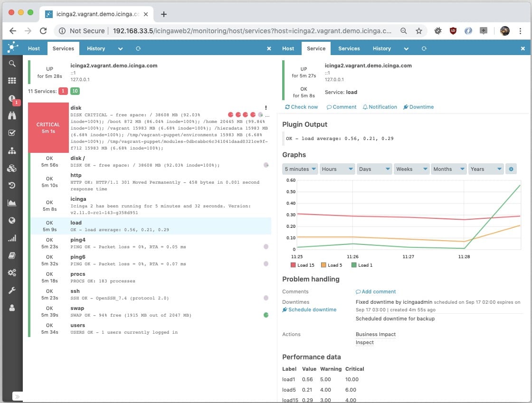Click the browser reload button
Viewport: 532px width, 403px height.
(x=43, y=31)
